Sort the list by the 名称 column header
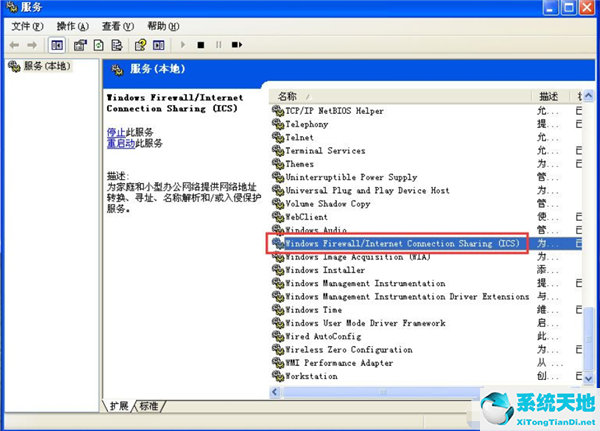 pos(400,96)
